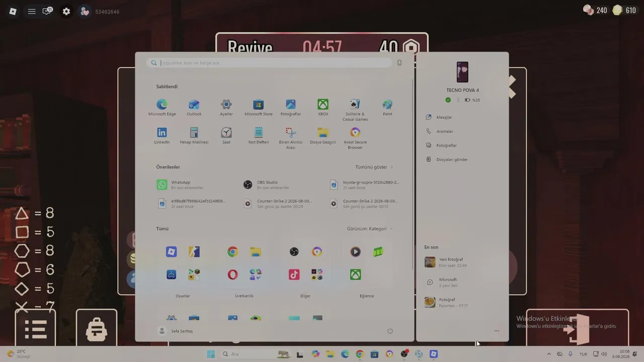Open the toyota-gr-supra recommended file
The height and width of the screenshot is (362, 644).
[x=365, y=185]
